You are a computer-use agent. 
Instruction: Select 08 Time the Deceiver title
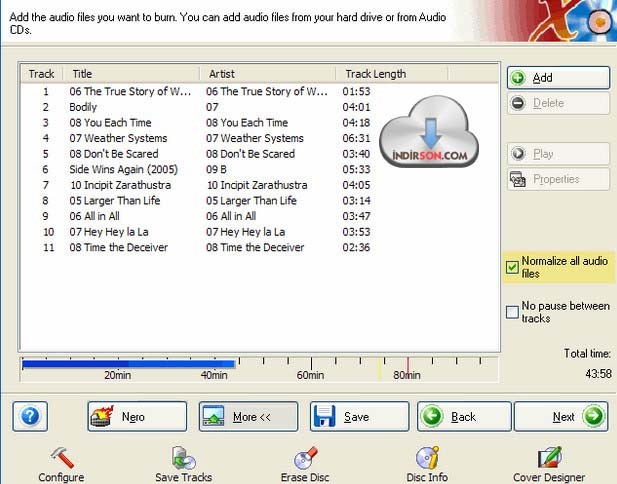point(118,248)
